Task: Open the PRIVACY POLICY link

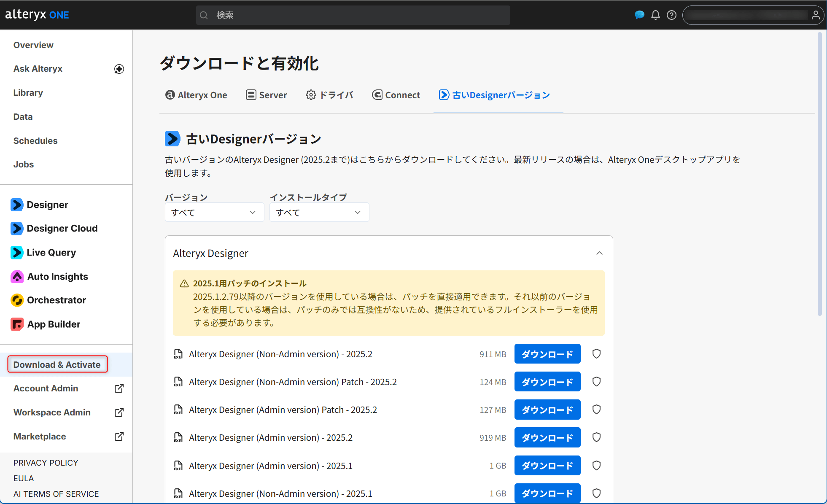Action: click(x=46, y=463)
